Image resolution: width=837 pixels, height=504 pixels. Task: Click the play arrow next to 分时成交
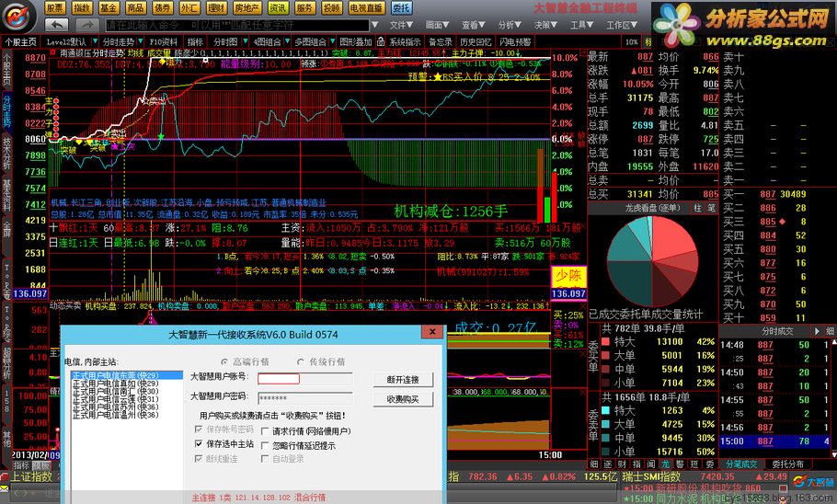[x=817, y=331]
